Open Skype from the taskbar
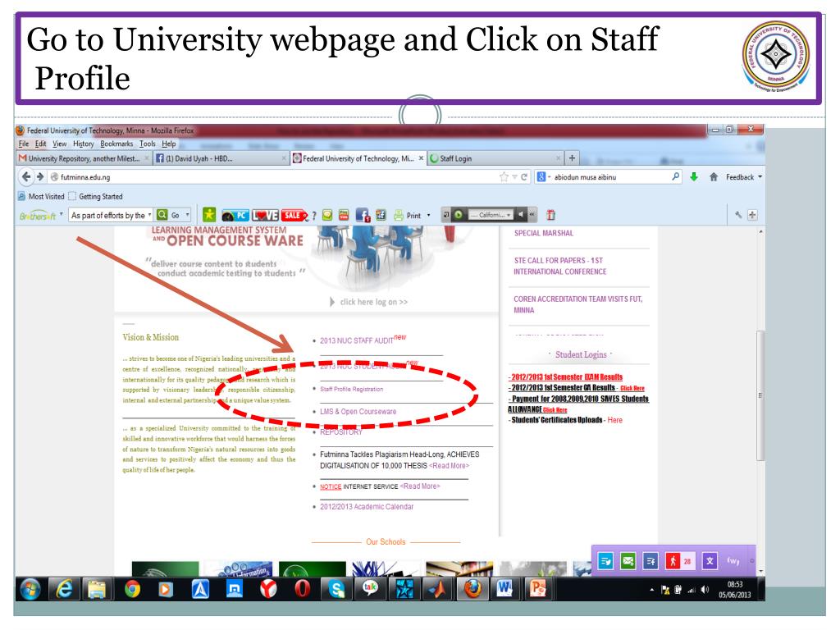The image size is (840, 630). 336,589
